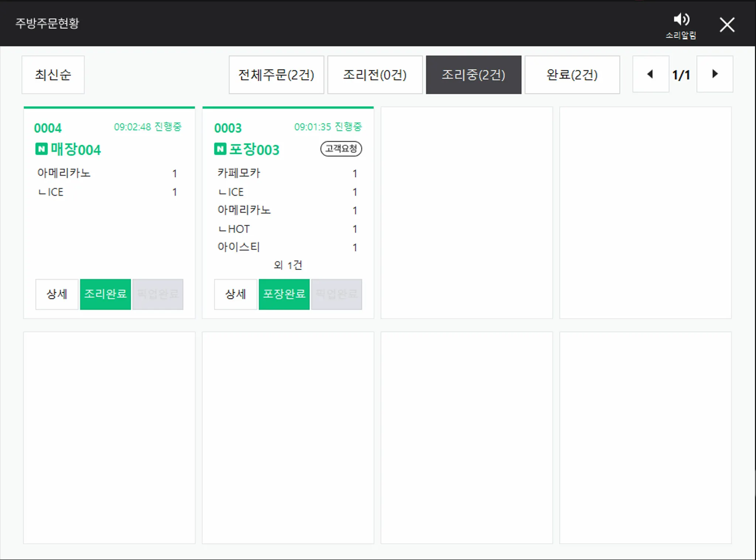Go to next page with right arrow
The image size is (756, 560).
pyautogui.click(x=715, y=74)
